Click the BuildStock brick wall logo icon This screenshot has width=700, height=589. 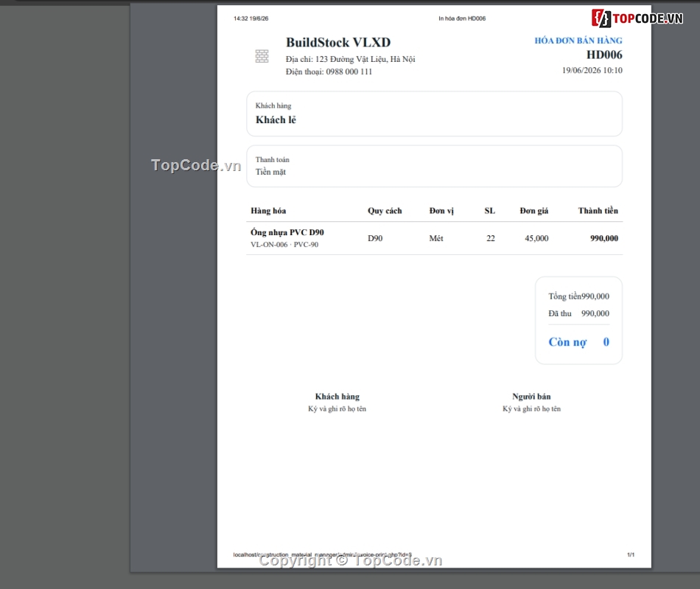[262, 56]
